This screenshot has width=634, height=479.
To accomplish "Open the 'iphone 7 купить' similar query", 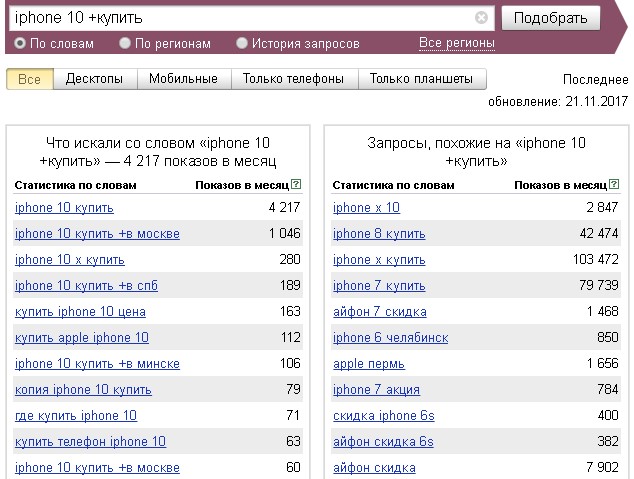I will [x=379, y=286].
